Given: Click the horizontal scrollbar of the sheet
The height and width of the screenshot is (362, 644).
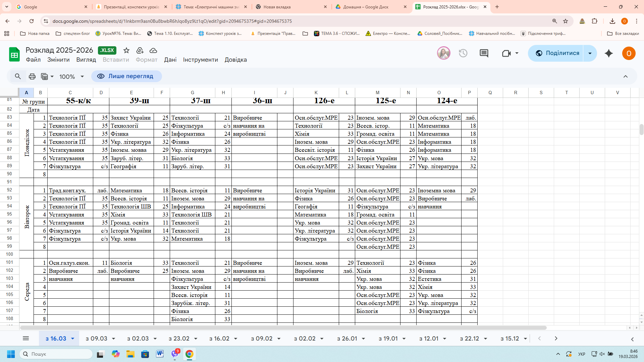Looking at the screenshot, I should [x=283, y=327].
